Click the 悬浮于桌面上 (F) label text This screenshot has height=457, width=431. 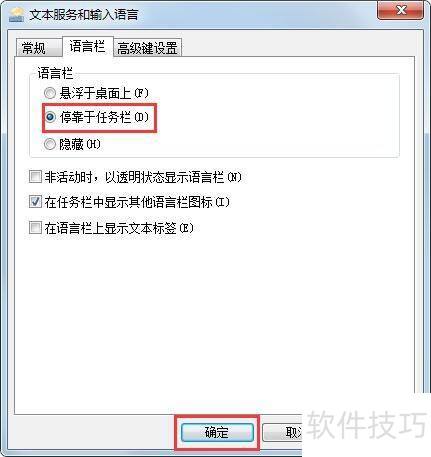[104, 93]
